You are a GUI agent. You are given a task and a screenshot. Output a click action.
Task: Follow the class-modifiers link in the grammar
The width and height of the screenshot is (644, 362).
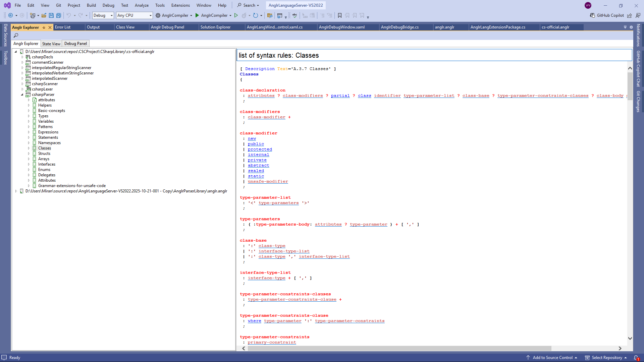pyautogui.click(x=303, y=96)
